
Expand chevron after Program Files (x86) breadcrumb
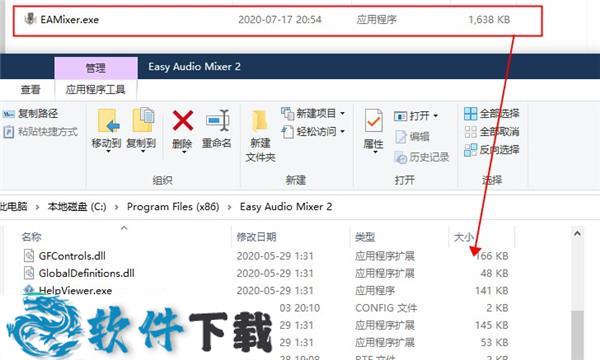click(x=229, y=207)
